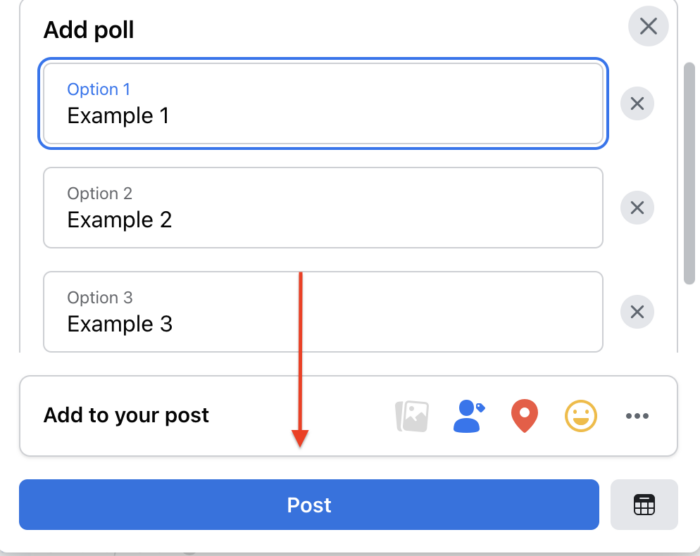Screen dimensions: 700x556
Task: Click the 'Add poll' heading
Action: tap(88, 30)
